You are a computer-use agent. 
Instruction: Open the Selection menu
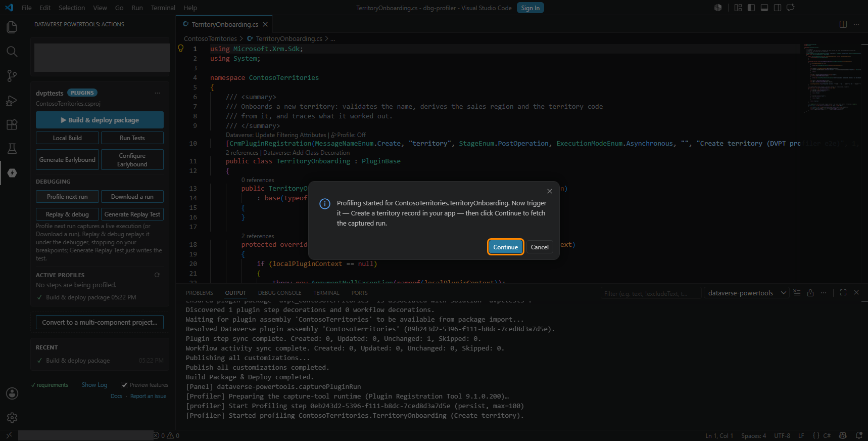[x=72, y=8]
